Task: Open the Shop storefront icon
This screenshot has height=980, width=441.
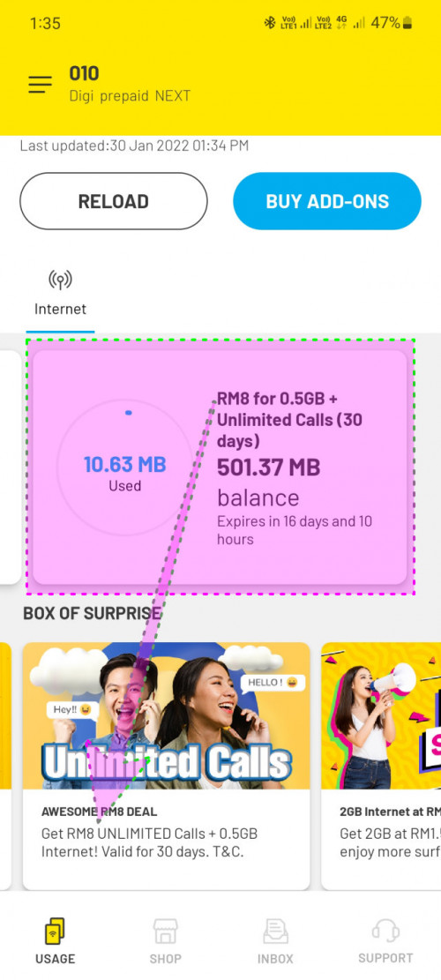Action: pos(166,931)
